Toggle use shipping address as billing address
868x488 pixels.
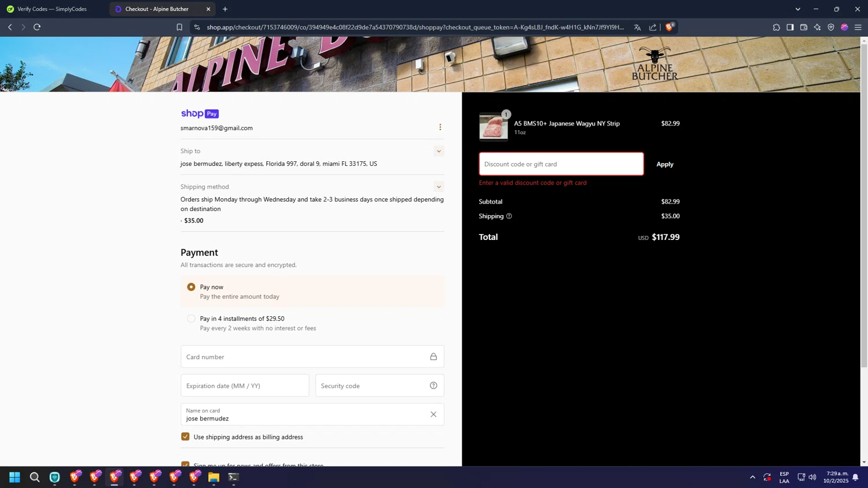coord(185,437)
